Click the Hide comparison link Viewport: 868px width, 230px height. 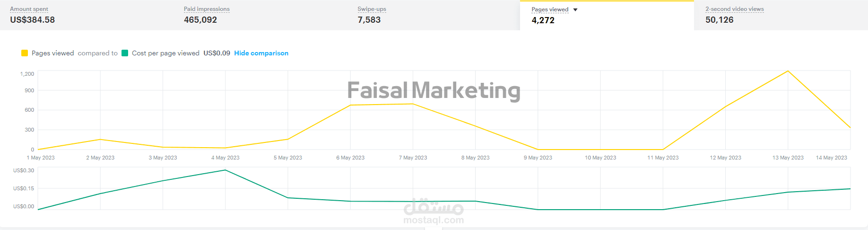tap(261, 53)
